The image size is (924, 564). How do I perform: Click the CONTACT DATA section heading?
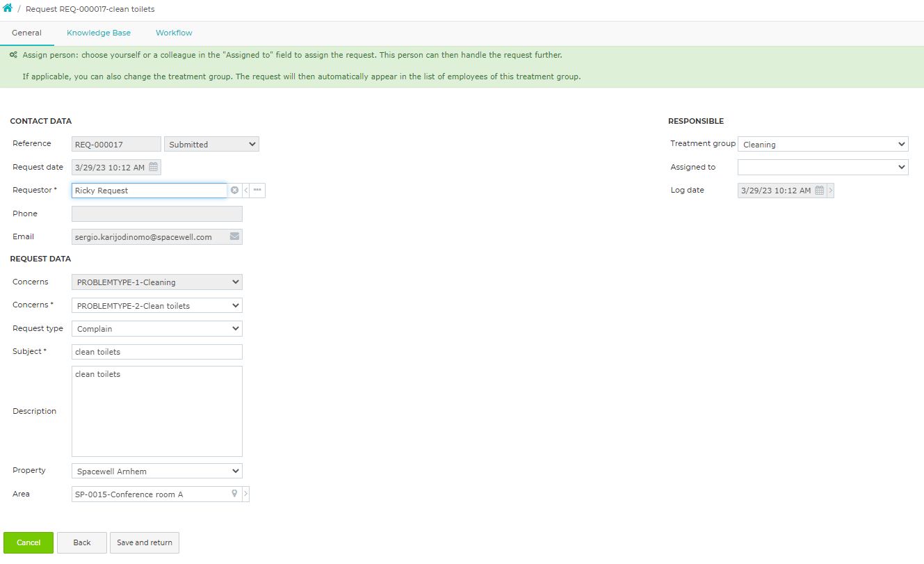[x=41, y=121]
